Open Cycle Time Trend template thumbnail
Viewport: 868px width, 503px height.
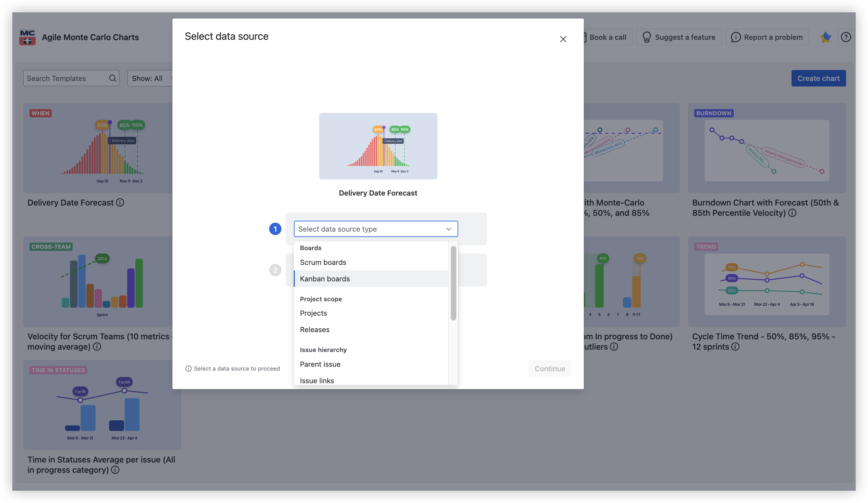coord(767,282)
